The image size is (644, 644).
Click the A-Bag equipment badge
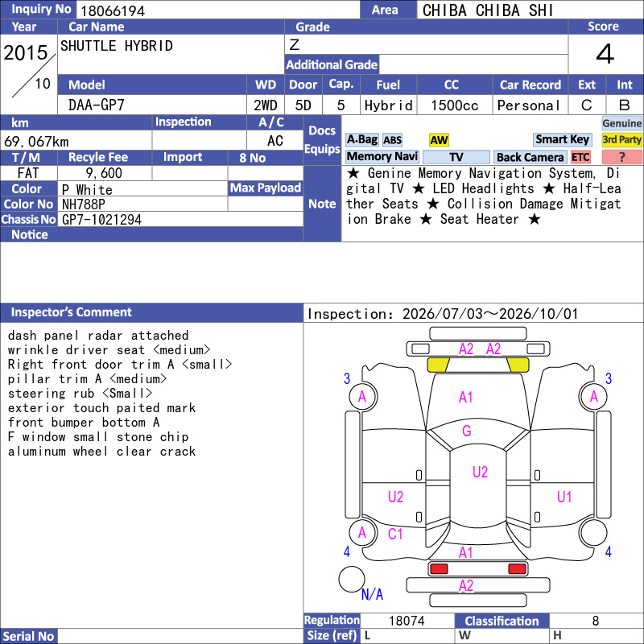[361, 139]
